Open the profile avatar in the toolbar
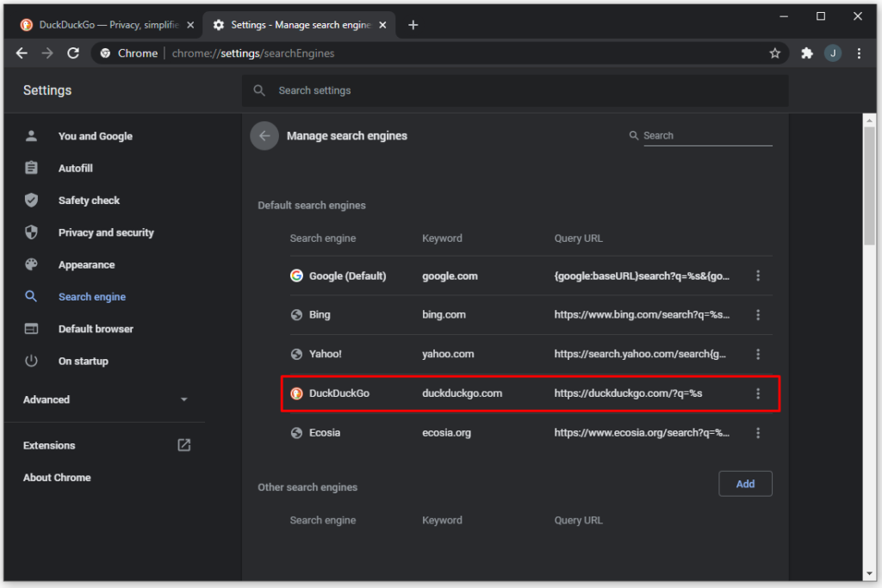882x588 pixels. tap(832, 53)
